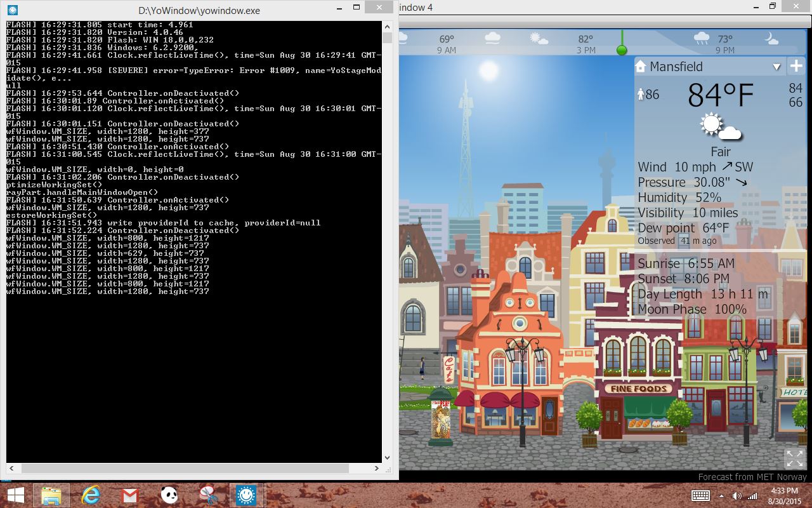Add a new location with plus button
Viewport: 812px width, 508px height.
point(796,66)
